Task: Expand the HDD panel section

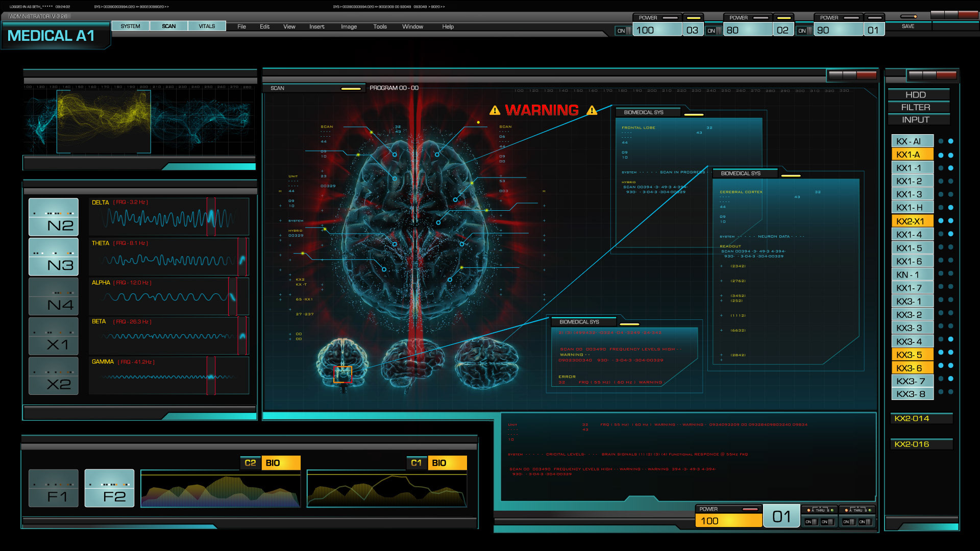Action: click(x=918, y=95)
